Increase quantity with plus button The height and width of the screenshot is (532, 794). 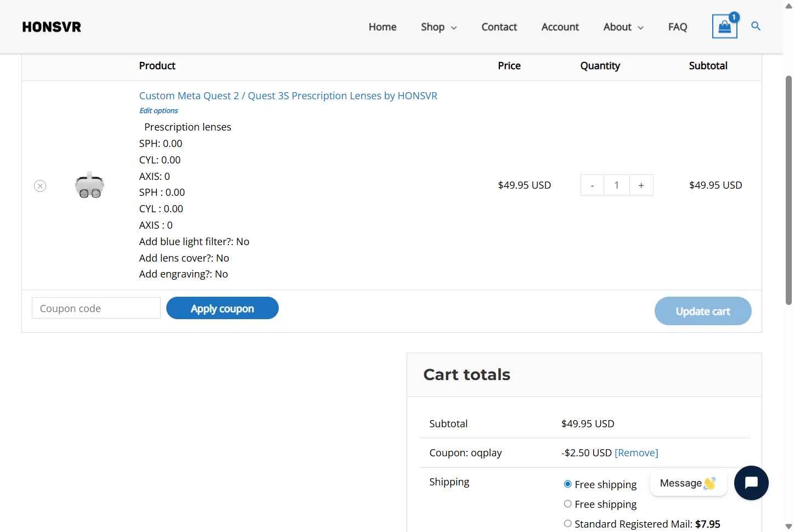pos(641,185)
